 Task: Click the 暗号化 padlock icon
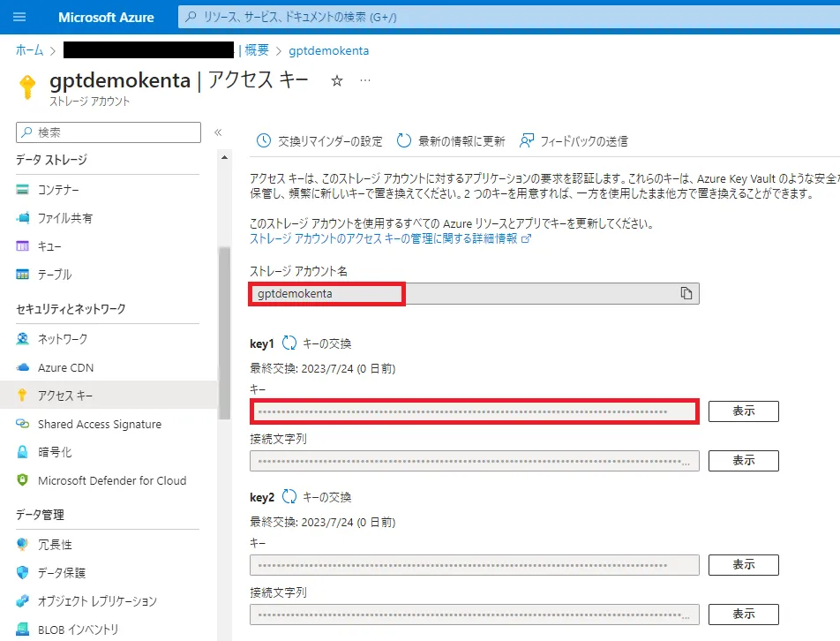23,452
